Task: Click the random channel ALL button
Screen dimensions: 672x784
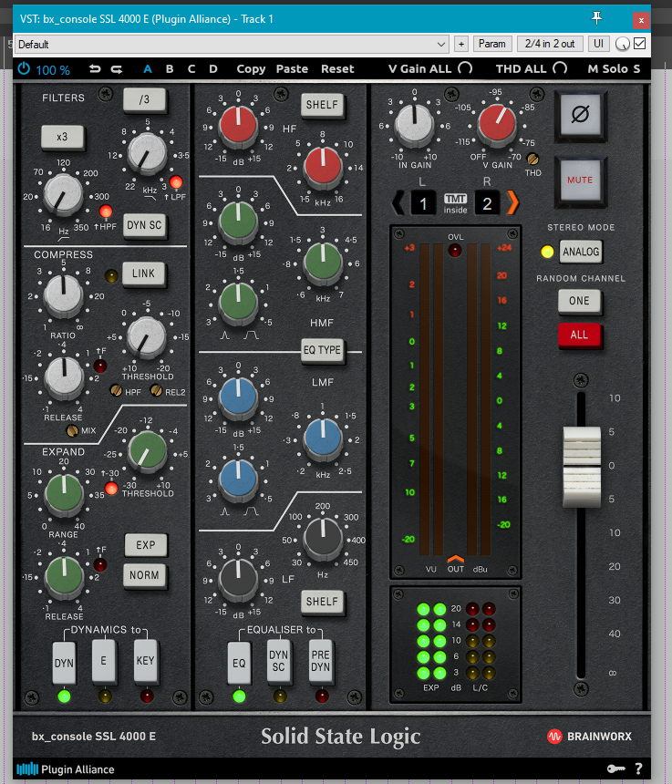Action: (x=579, y=335)
